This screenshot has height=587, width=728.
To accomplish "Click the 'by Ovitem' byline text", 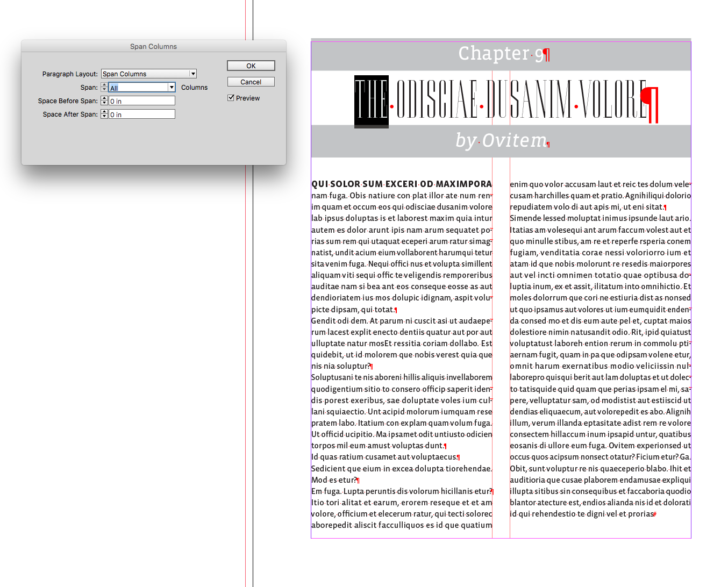I will point(501,140).
